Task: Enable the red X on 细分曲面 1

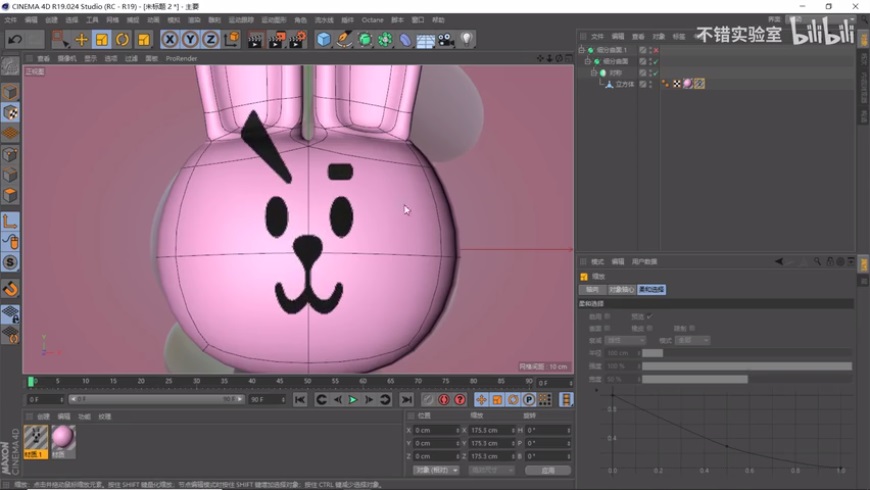Action: point(656,50)
